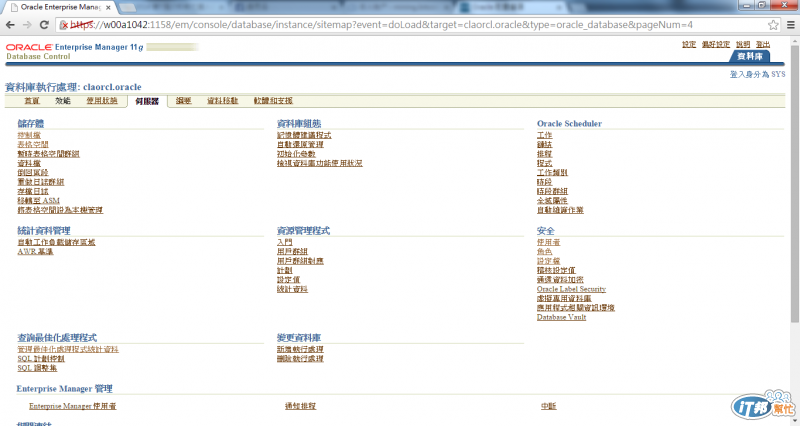Open the 暫時表格空間群組 link
Image resolution: width=800 pixels, height=426 pixels.
click(48, 154)
